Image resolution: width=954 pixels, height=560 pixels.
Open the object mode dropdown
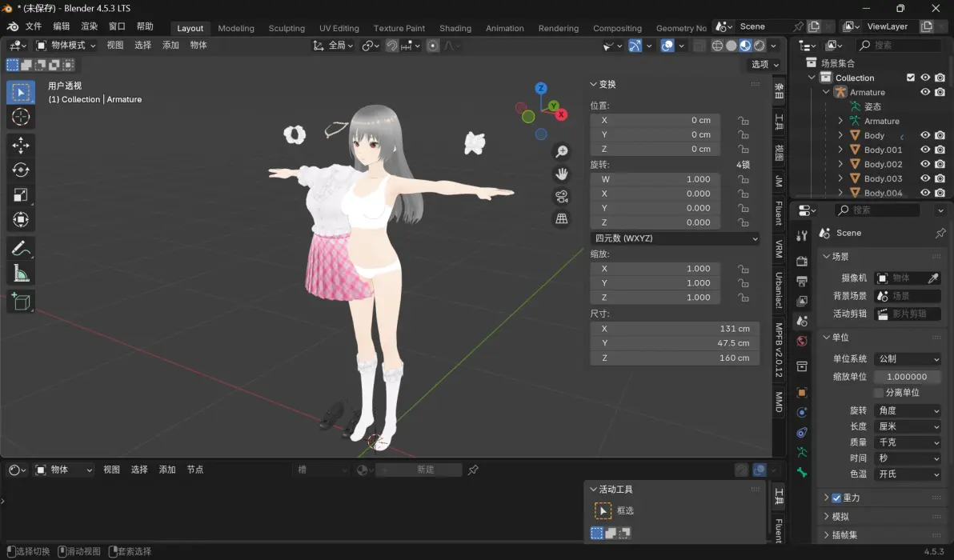[x=66, y=46]
